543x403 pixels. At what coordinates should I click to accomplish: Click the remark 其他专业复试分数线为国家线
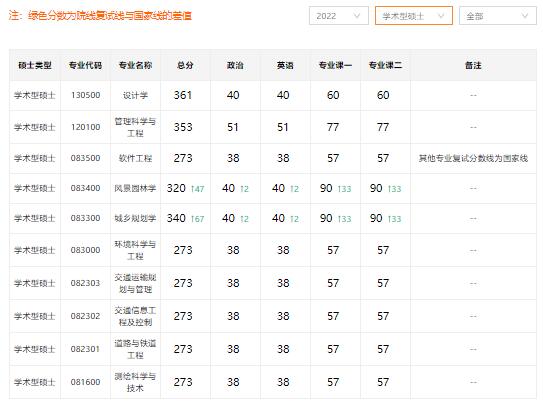473,158
